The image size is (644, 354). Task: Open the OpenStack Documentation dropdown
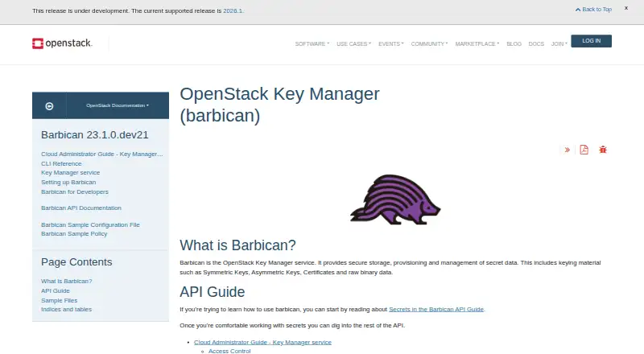[x=118, y=105]
